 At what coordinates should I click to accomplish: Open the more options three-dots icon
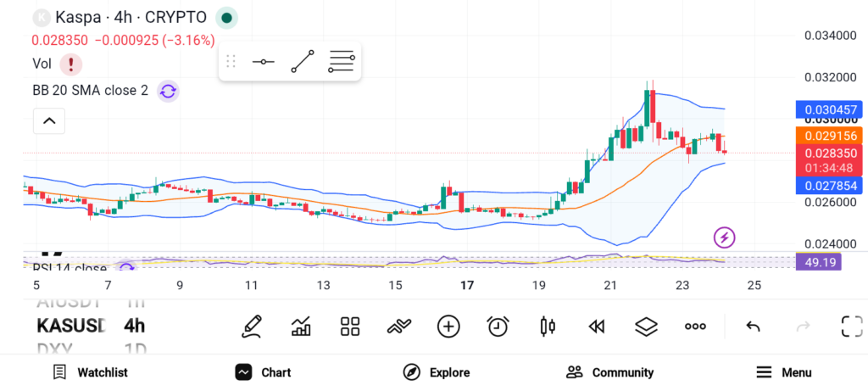[x=695, y=327]
